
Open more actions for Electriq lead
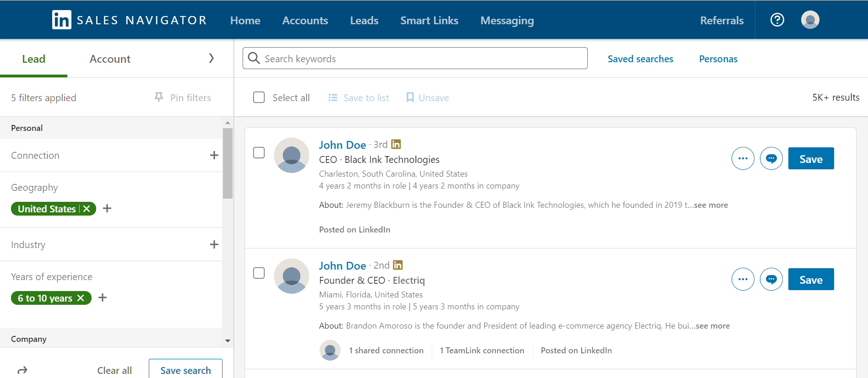[x=743, y=279]
